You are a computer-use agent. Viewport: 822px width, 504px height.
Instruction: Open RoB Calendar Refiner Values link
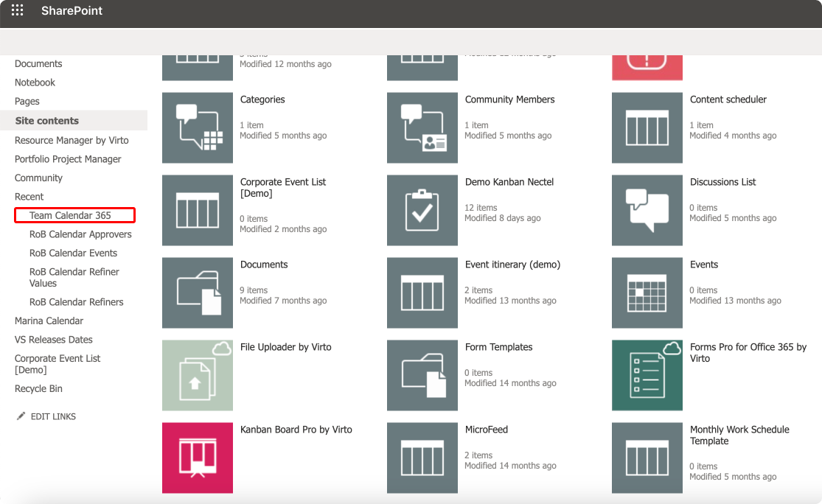(x=74, y=277)
